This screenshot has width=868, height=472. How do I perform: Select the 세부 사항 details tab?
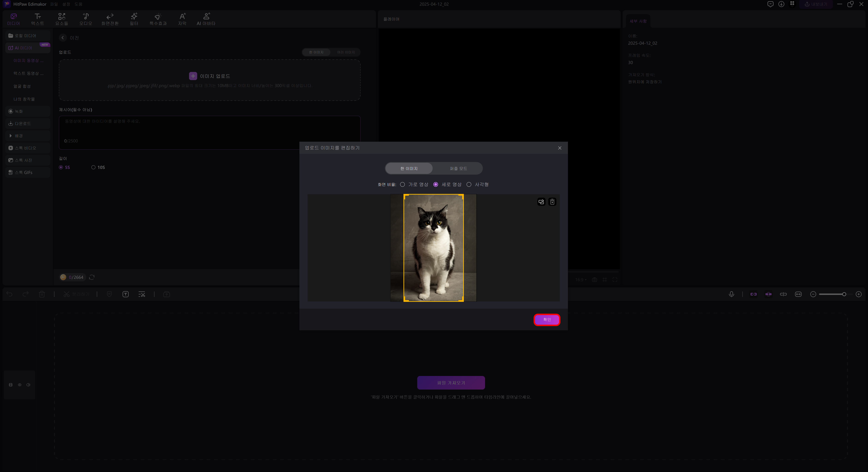click(x=638, y=21)
